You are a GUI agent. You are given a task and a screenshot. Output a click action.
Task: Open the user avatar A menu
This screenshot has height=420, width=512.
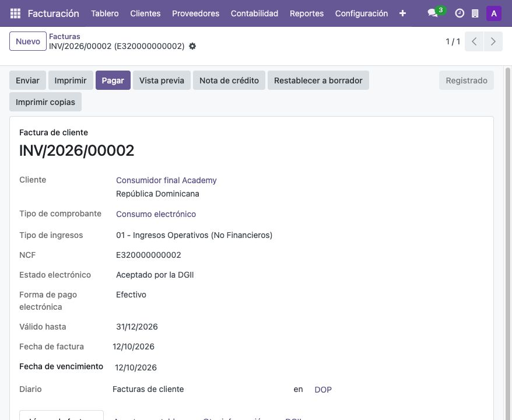point(494,13)
